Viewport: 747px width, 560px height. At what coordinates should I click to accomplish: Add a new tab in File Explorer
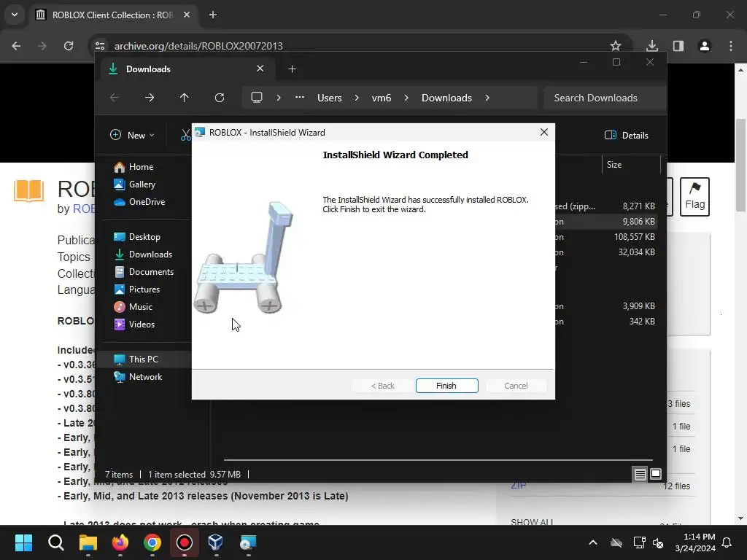(x=292, y=69)
